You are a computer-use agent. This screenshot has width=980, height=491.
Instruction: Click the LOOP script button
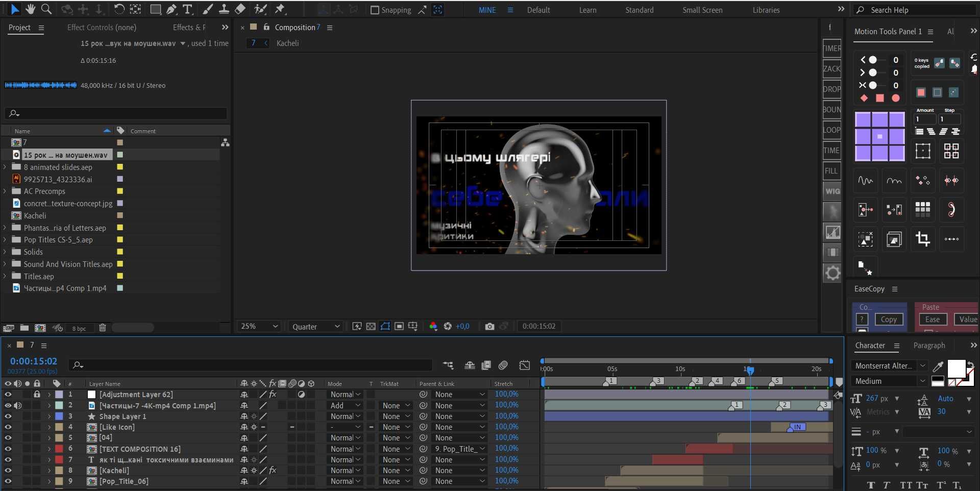[832, 130]
